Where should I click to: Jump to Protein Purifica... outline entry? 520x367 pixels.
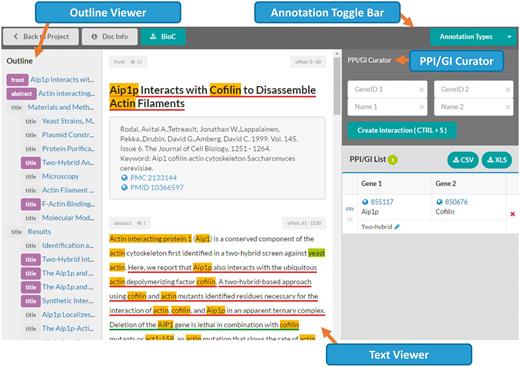coord(68,149)
